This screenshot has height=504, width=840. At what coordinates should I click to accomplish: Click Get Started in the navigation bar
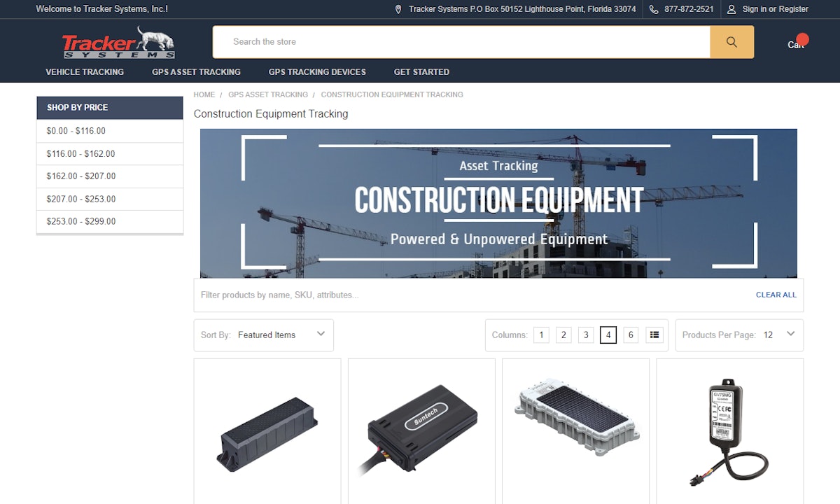(421, 71)
